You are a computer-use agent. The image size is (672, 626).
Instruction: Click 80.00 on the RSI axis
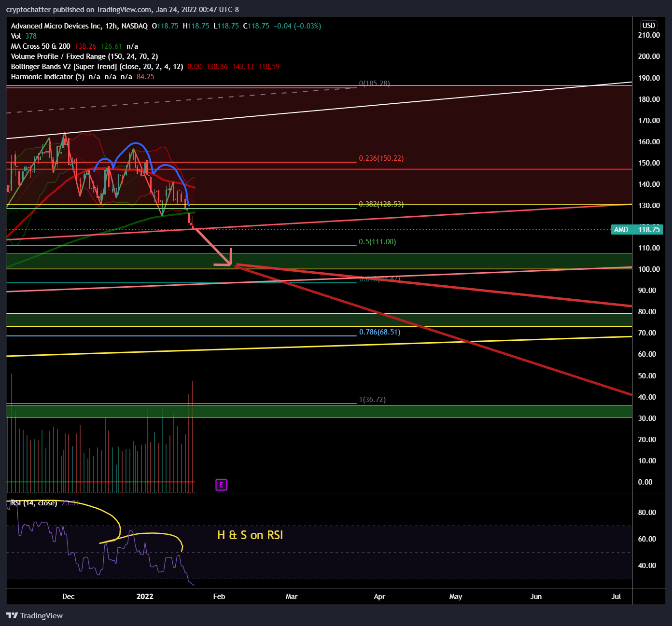tap(647, 513)
